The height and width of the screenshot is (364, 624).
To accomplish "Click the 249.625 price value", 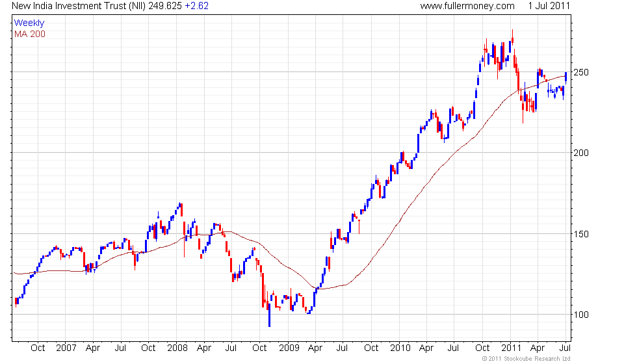I will coord(164,6).
